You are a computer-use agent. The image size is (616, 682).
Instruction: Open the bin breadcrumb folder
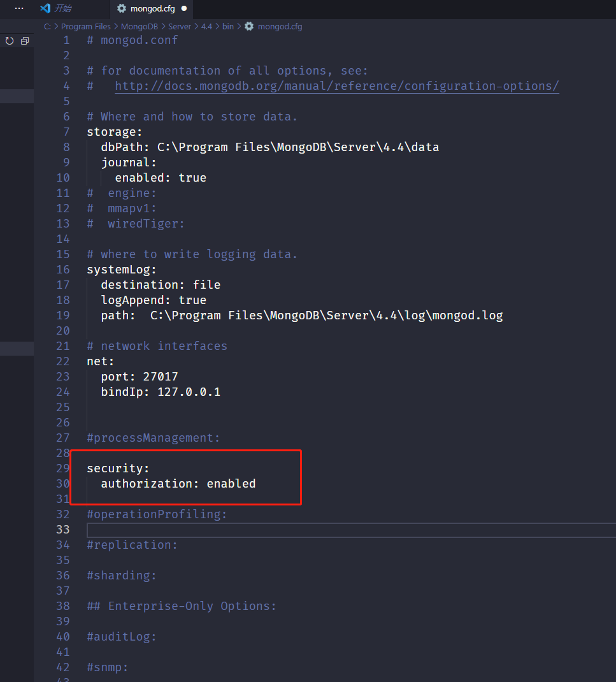tap(228, 26)
